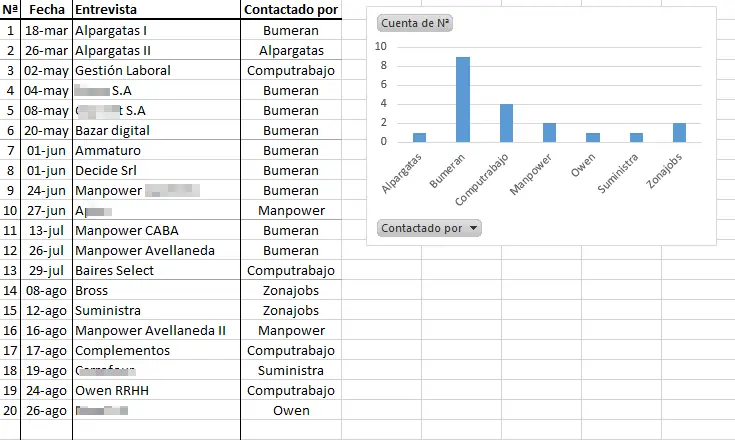Screen dimensions: 735x440
Task: Click the Entrevista column header cell
Action: [156, 9]
